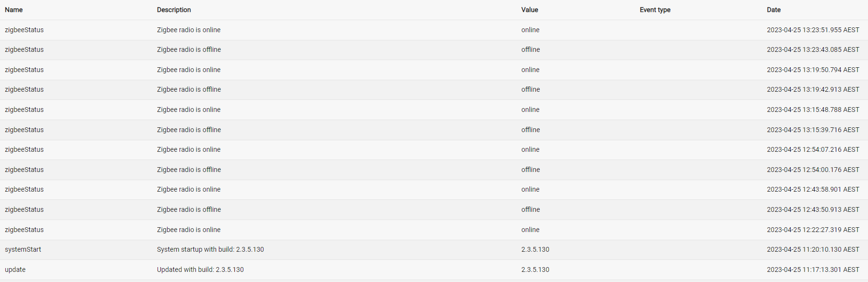Select the update event name cell
This screenshot has width=868, height=282.
pos(15,270)
